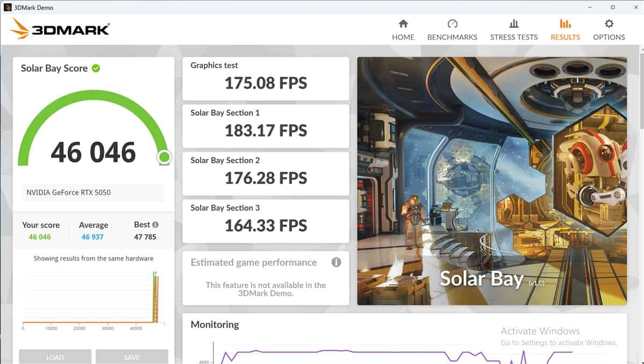Image resolution: width=644 pixels, height=364 pixels.
Task: Click the green validation checkmark beside Solar Bay Score
Action: pos(96,68)
